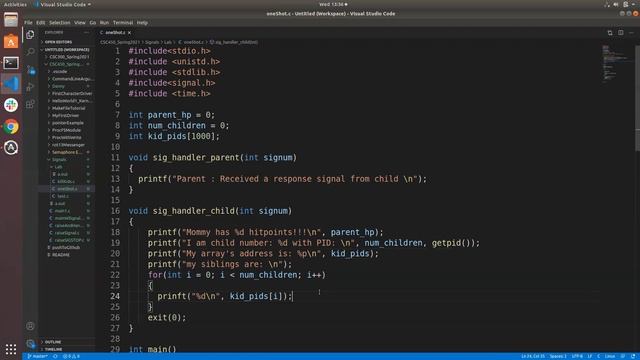The height and width of the screenshot is (360, 640).
Task: Open test.c in the file tree
Action: pos(62,196)
